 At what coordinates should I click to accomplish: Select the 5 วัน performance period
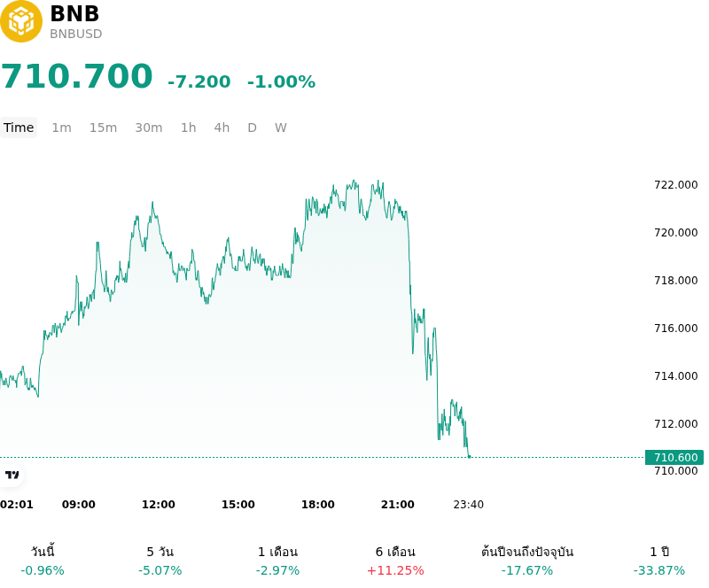[160, 561]
